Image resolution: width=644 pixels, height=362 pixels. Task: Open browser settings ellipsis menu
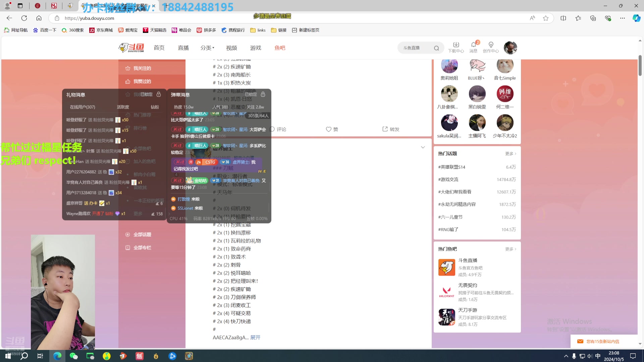(x=623, y=18)
